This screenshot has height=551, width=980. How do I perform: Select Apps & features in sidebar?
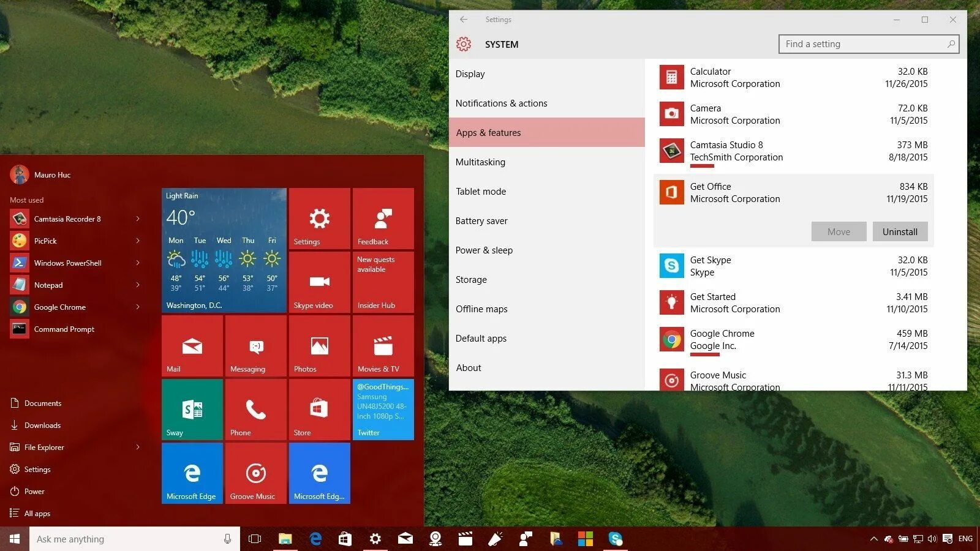(x=546, y=132)
